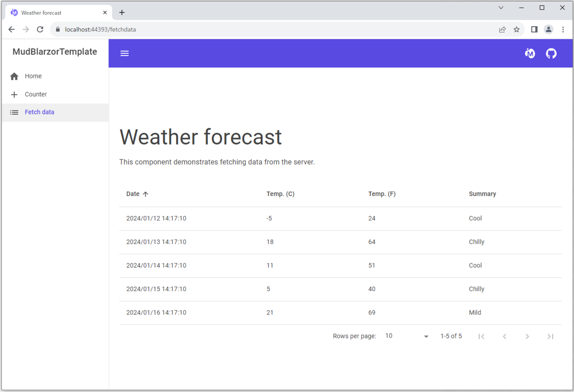This screenshot has height=392, width=574.
Task: Click the 24 Fahrenheit cell
Action: pyautogui.click(x=372, y=218)
